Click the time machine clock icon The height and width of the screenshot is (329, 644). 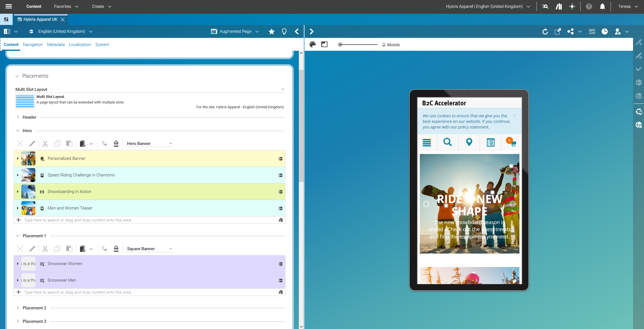[605, 31]
